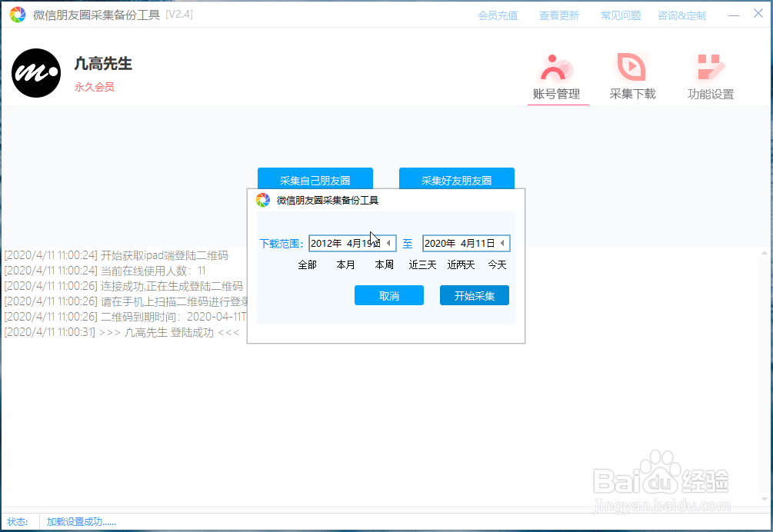Click the 采集下载 tab label

click(x=632, y=94)
